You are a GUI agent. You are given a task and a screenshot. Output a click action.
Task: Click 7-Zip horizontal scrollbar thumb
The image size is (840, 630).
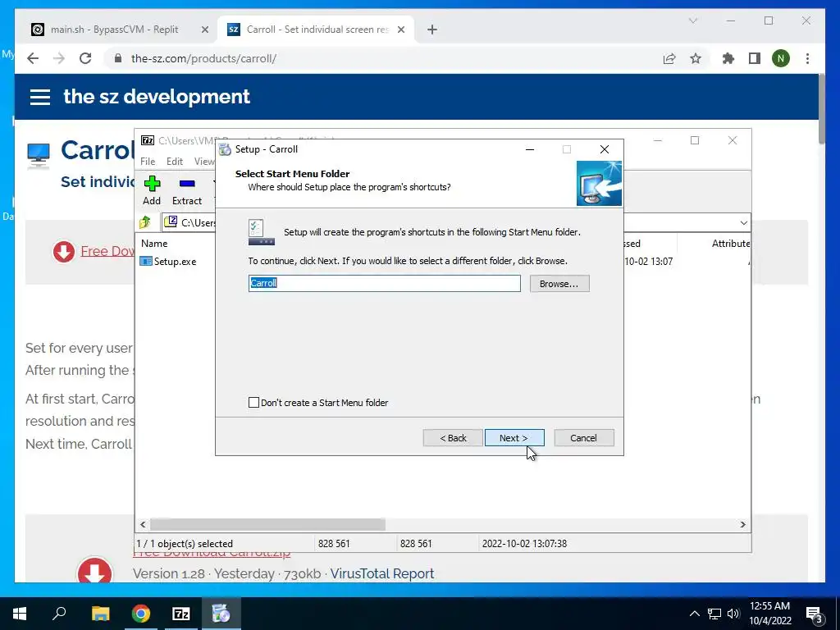point(267,524)
